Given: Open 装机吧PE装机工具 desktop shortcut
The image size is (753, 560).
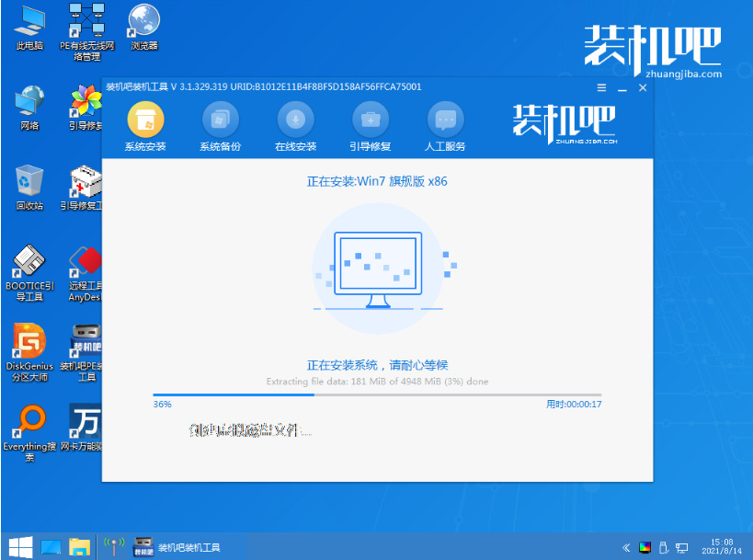Looking at the screenshot, I should pos(81,353).
